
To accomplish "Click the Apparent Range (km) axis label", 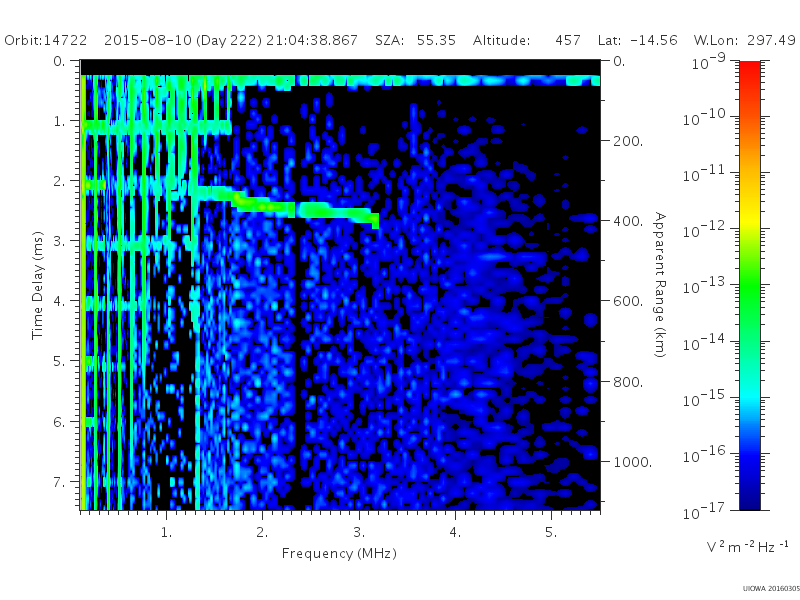I will tap(660, 285).
